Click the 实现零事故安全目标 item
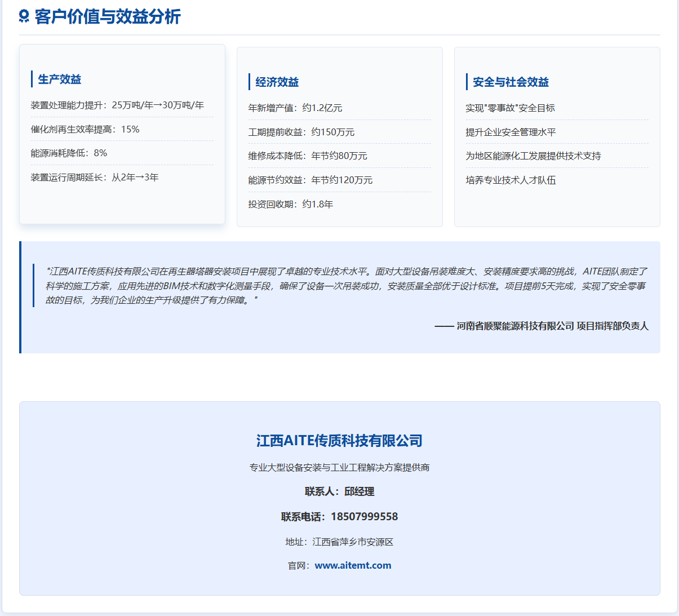Image resolution: width=679 pixels, height=616 pixels. [x=510, y=108]
